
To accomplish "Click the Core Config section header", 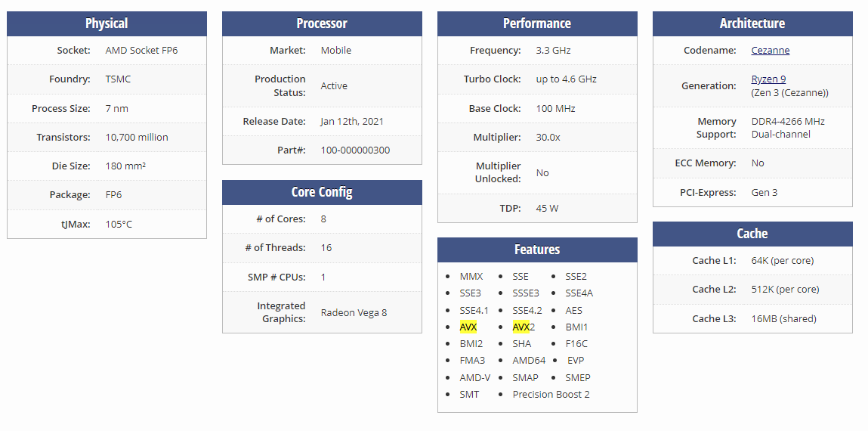I will click(322, 192).
